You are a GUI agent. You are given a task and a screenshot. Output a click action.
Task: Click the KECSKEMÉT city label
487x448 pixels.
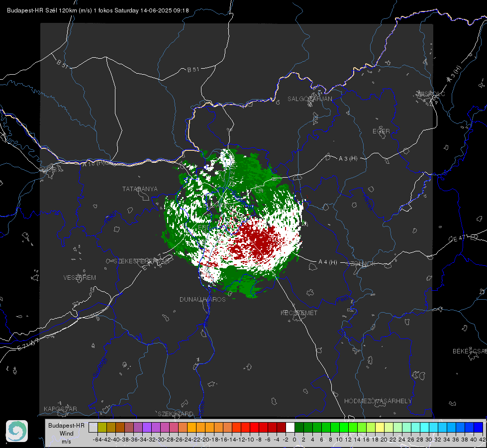(299, 313)
